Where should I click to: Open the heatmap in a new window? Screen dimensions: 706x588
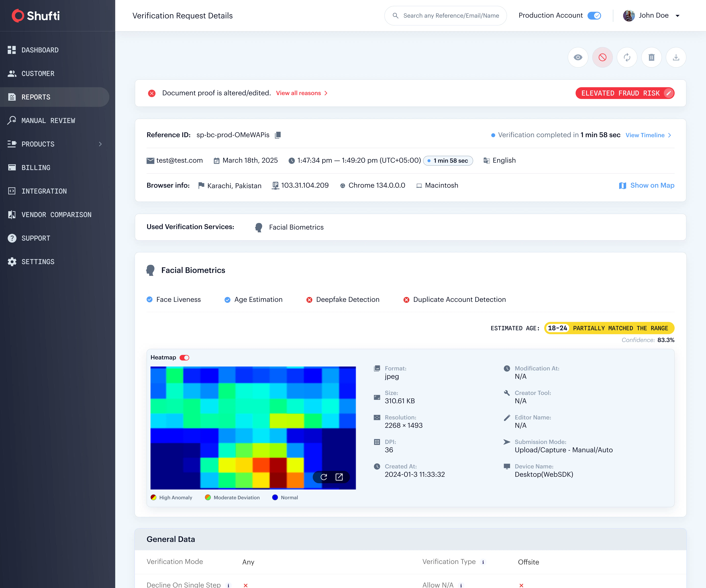(x=339, y=477)
